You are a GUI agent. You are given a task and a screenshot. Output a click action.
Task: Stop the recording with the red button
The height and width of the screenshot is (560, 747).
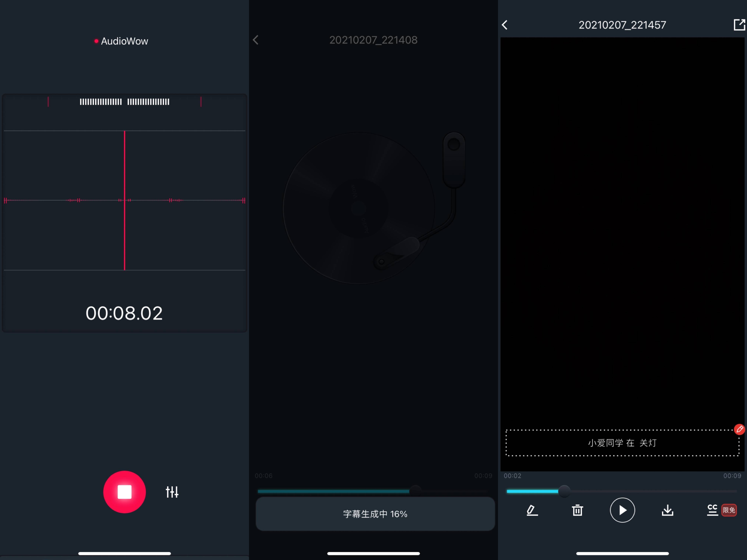(124, 492)
